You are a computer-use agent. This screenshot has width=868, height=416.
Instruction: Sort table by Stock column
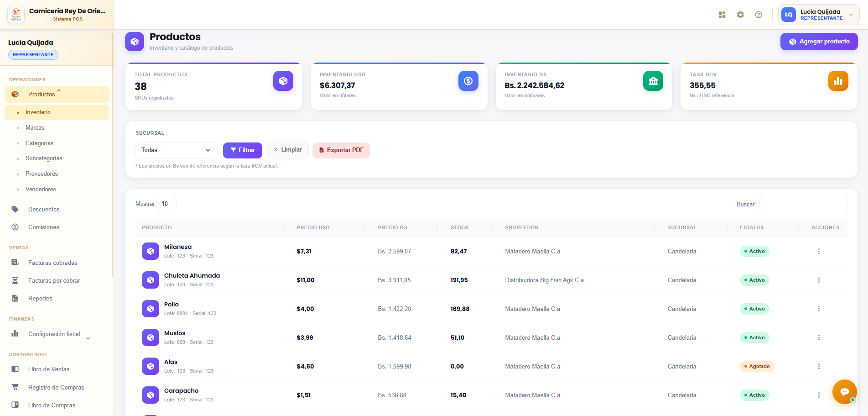[x=471, y=227]
